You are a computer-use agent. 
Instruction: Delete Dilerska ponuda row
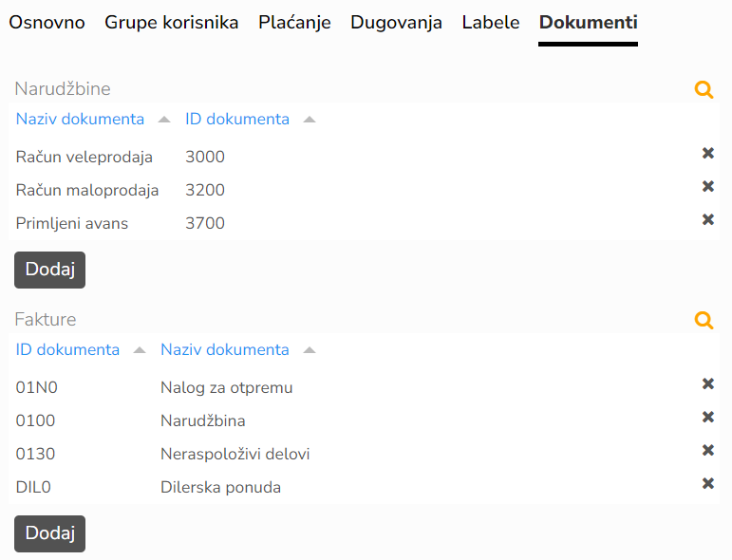[x=707, y=483]
